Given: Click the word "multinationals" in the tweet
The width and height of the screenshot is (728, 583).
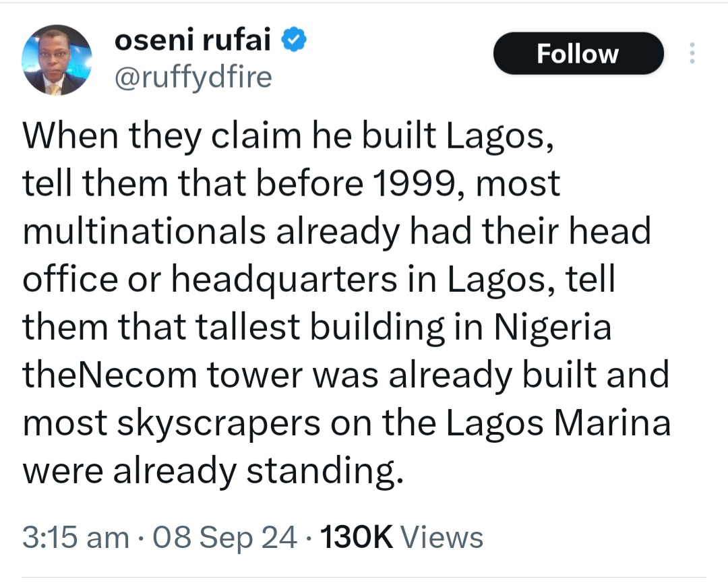Looking at the screenshot, I should coord(144,232).
